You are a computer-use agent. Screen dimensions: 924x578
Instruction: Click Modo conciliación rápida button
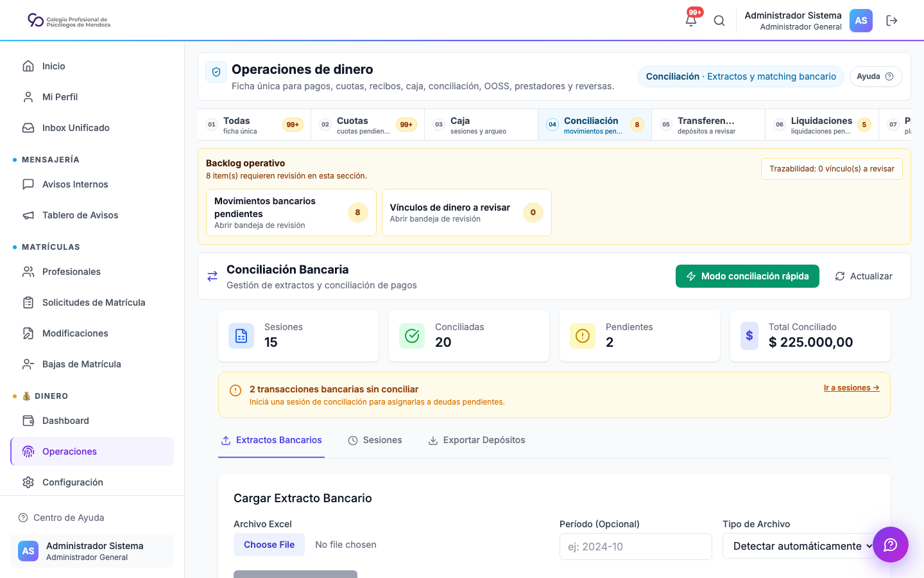pos(748,276)
